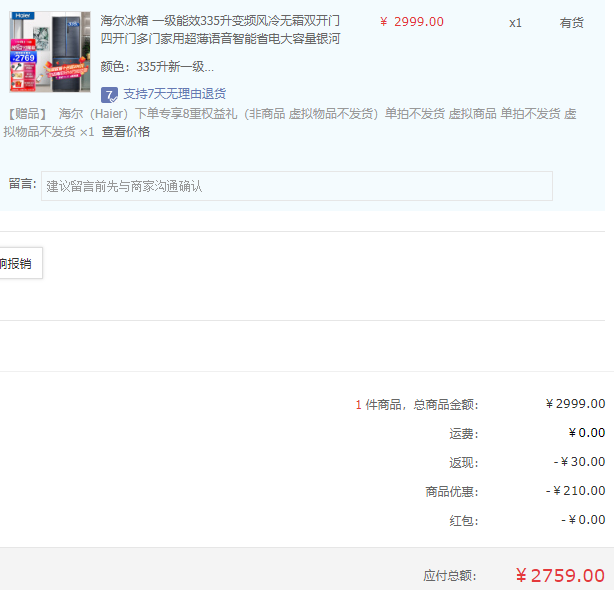614x590 pixels.
Task: Click the stock status 有货
Action: pyautogui.click(x=571, y=23)
